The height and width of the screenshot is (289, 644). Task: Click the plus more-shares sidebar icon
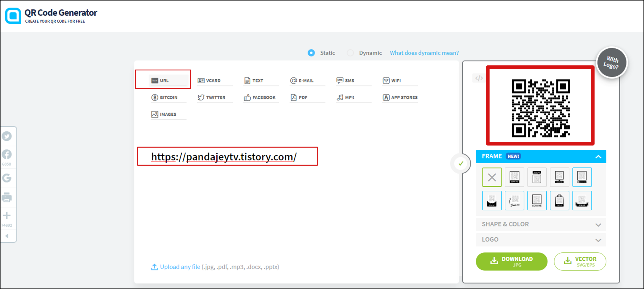coord(7,215)
